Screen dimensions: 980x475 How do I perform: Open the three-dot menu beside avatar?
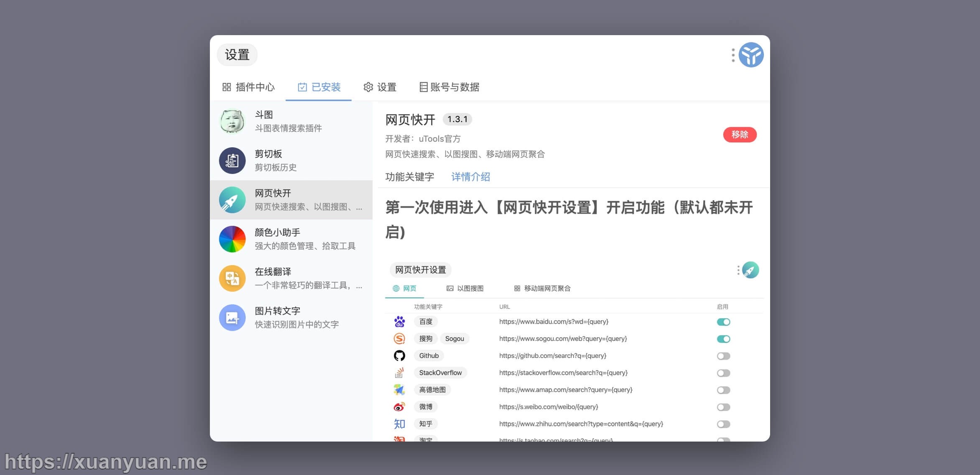(733, 55)
